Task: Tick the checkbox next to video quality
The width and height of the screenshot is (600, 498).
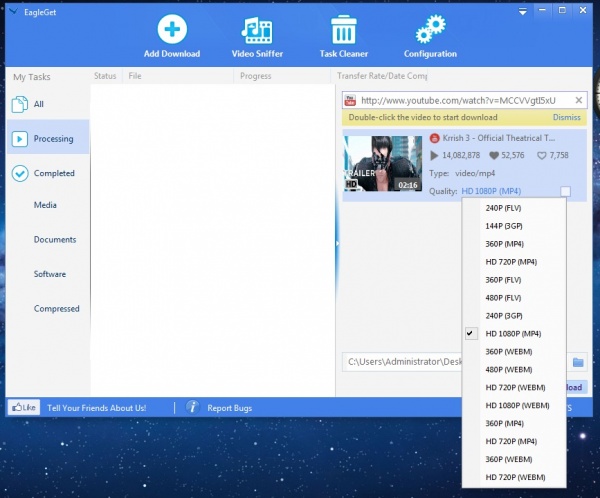Action: click(x=566, y=191)
